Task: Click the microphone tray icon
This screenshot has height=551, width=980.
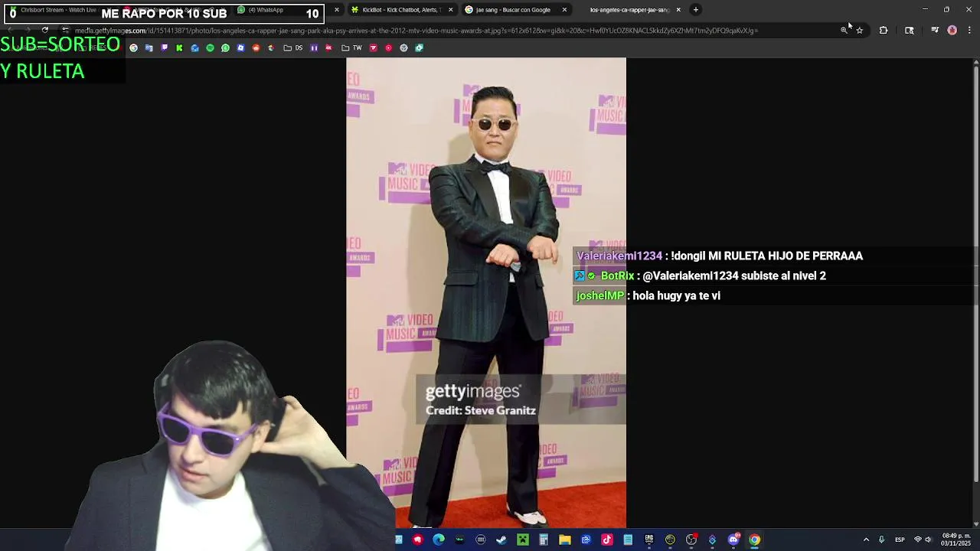Action: 881,540
